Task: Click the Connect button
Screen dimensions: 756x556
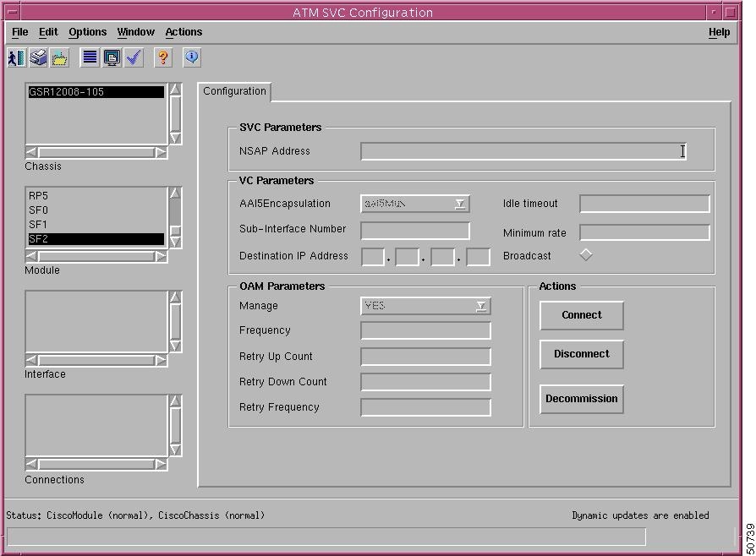Action: pos(582,315)
